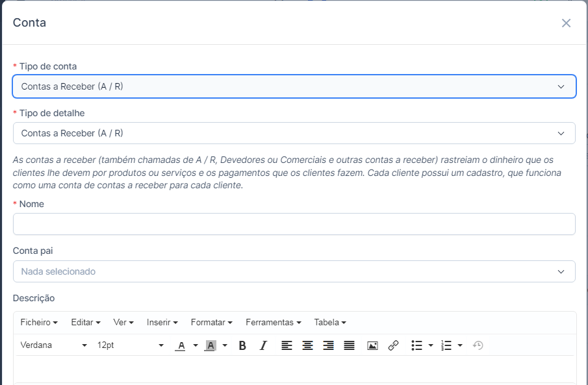The height and width of the screenshot is (385, 588).
Task: Toggle italic formatting in description editor
Action: pos(263,345)
